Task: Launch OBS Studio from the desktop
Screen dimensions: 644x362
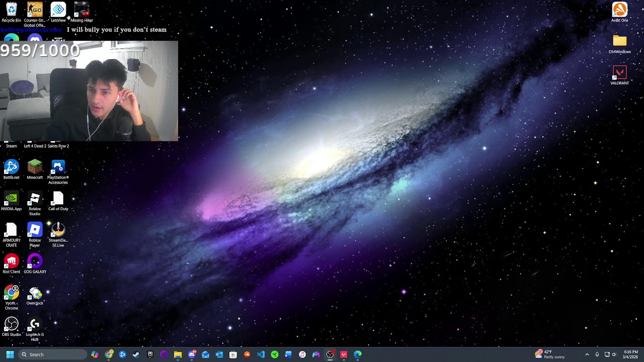Action: click(x=11, y=326)
